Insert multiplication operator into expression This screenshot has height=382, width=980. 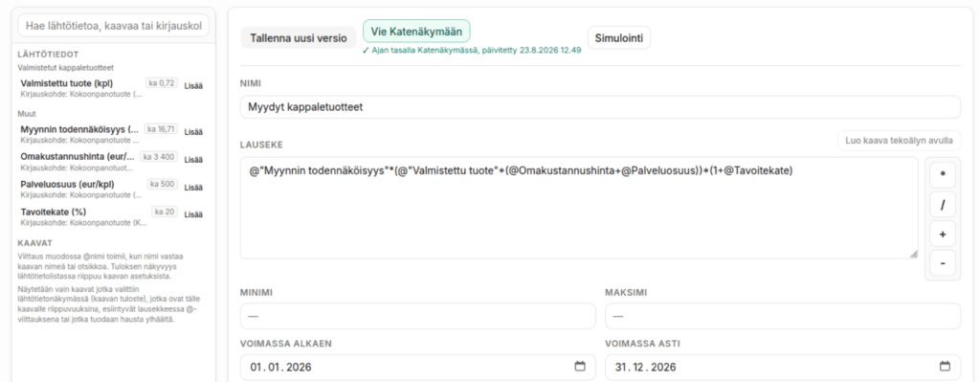pyautogui.click(x=943, y=176)
